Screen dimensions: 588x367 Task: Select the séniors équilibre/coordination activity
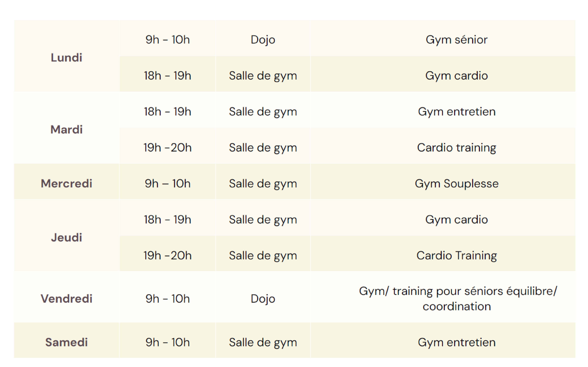click(x=458, y=298)
